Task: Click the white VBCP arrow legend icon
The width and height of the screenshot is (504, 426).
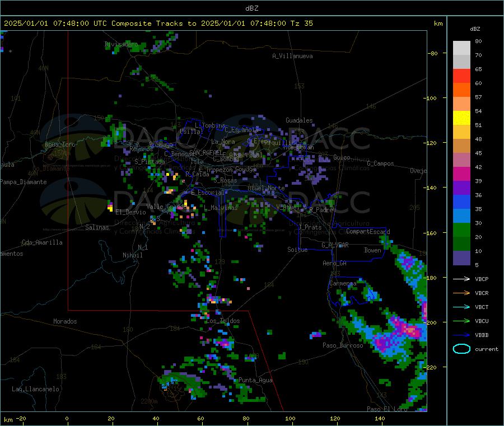Action: [461, 279]
